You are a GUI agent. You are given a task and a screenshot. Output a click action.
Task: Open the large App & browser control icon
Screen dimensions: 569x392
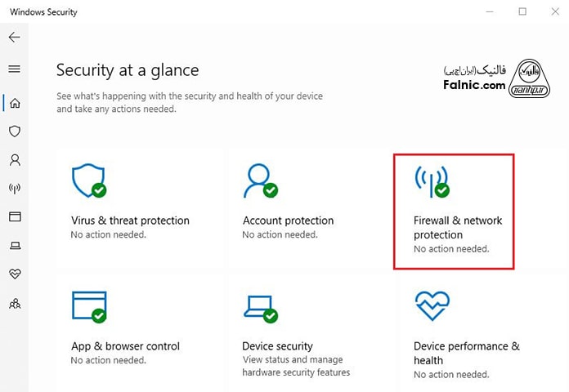click(89, 305)
